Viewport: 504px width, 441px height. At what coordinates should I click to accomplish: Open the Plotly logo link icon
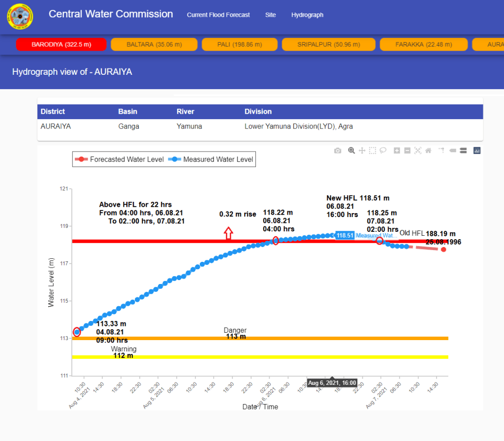pyautogui.click(x=476, y=151)
